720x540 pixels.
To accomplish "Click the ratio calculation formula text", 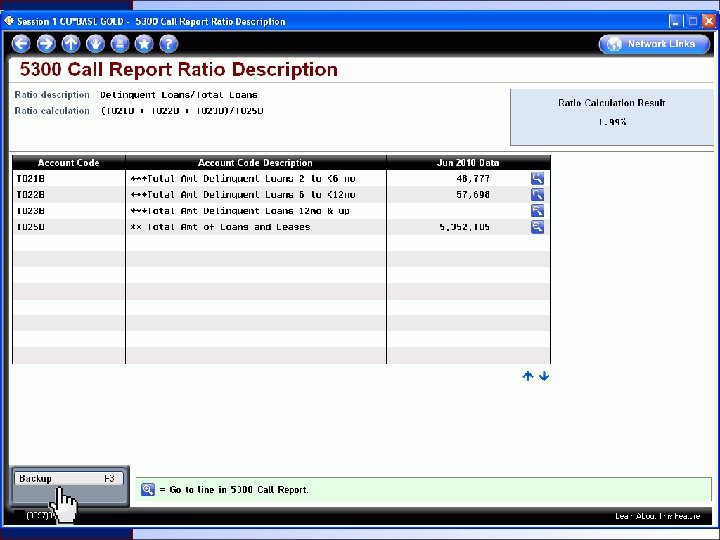I will coord(182,111).
